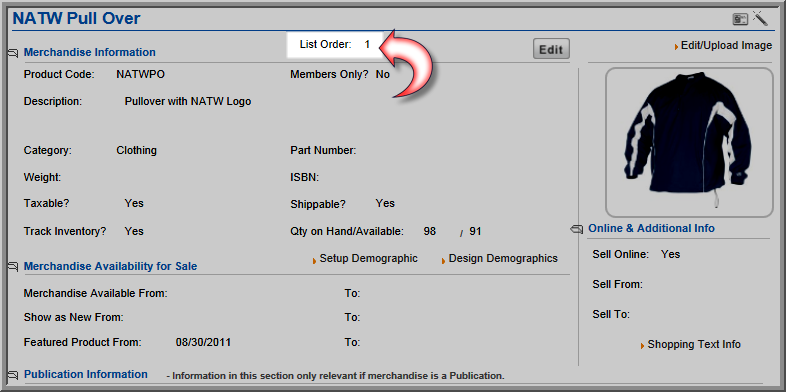Collapse the Merchandise Availability for Sale section icon

[13, 267]
